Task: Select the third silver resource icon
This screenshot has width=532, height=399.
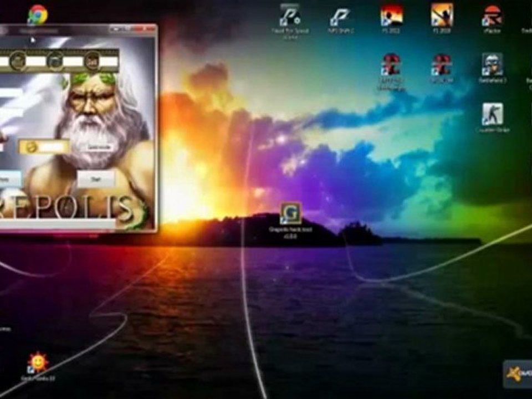Action: coord(92,61)
